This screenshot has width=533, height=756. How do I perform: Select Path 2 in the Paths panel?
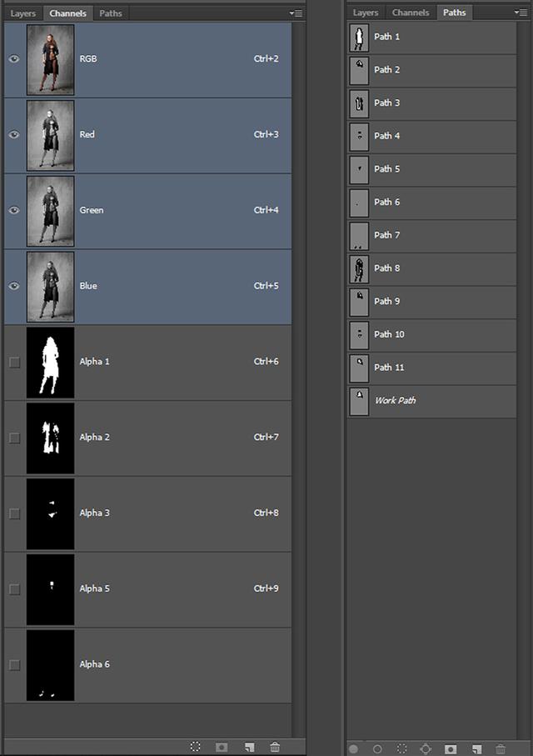click(431, 70)
